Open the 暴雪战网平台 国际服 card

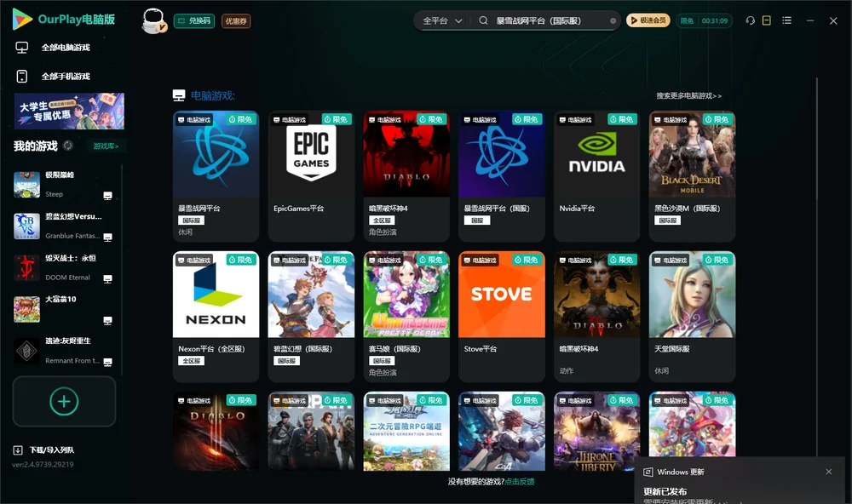tap(216, 176)
